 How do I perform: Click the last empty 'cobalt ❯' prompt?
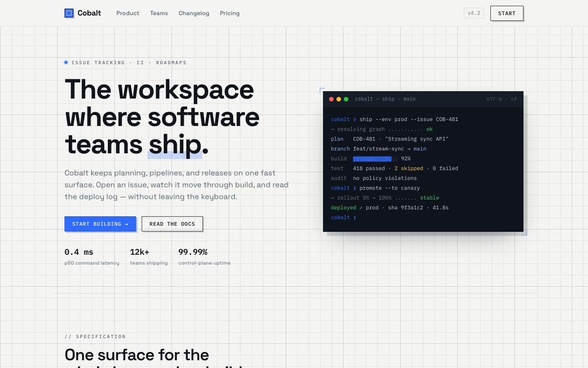click(343, 218)
